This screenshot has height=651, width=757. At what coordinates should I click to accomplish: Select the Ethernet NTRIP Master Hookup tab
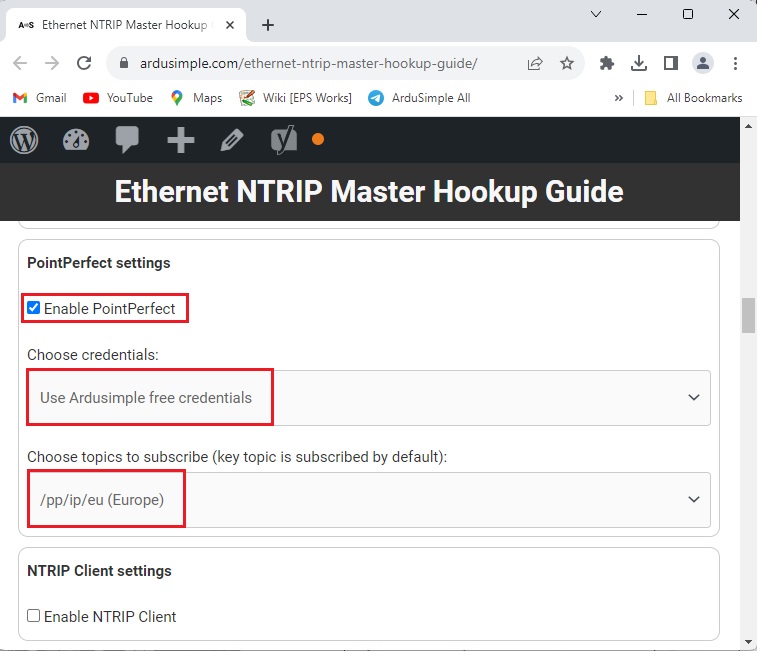click(125, 25)
